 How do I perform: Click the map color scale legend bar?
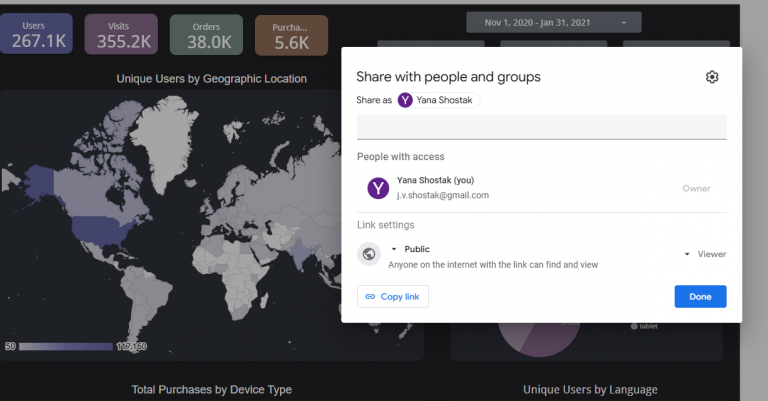point(66,346)
